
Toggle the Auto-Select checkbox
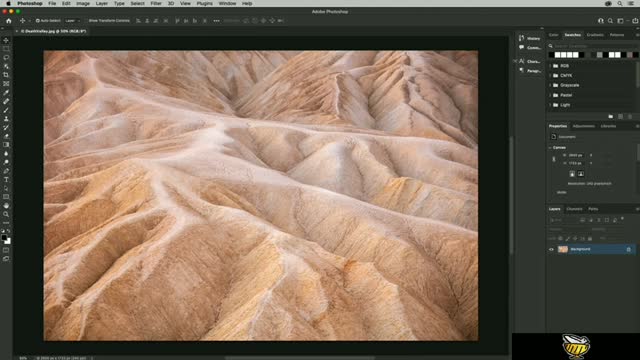pyautogui.click(x=38, y=20)
